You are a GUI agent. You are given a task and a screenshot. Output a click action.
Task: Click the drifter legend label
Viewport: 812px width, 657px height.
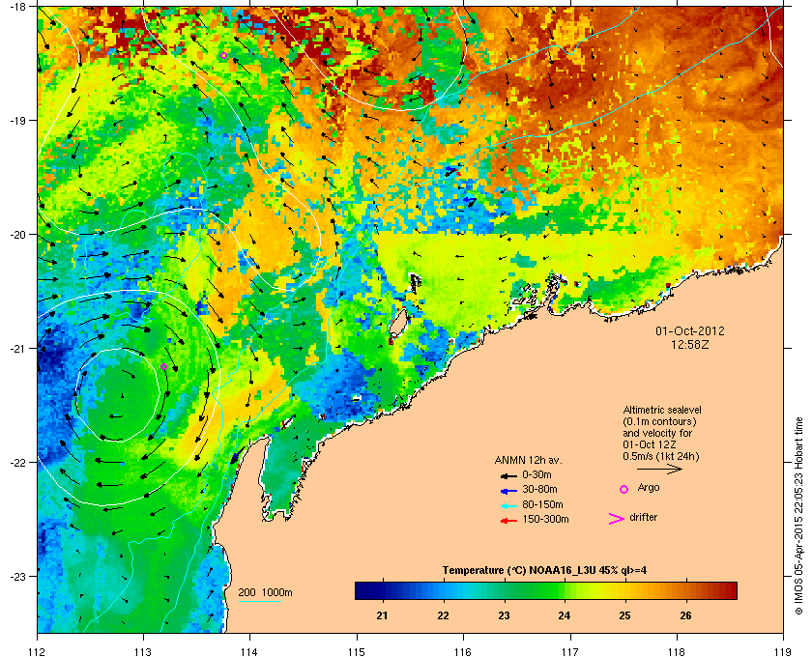click(x=643, y=517)
